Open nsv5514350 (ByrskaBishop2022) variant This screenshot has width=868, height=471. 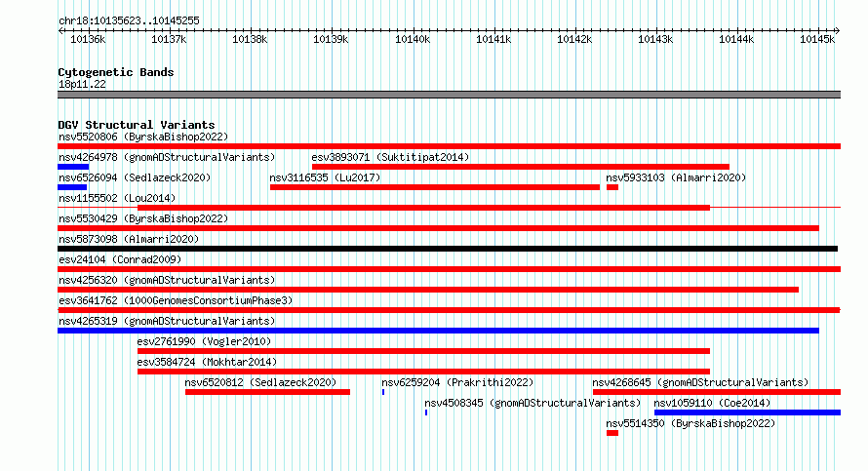pos(690,423)
